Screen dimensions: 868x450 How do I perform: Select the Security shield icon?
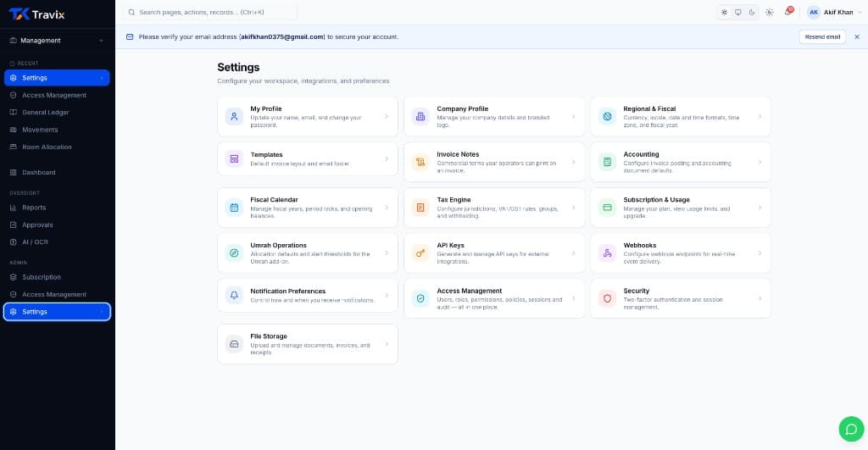[607, 298]
